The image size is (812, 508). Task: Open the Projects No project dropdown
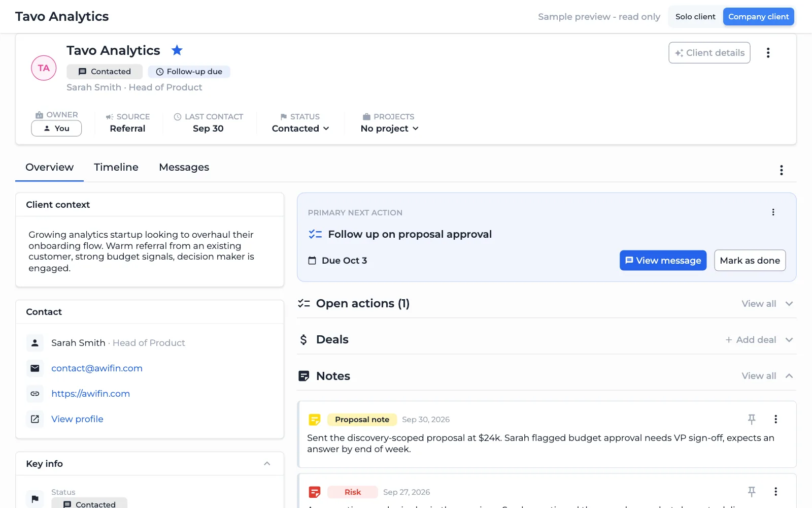pos(389,129)
